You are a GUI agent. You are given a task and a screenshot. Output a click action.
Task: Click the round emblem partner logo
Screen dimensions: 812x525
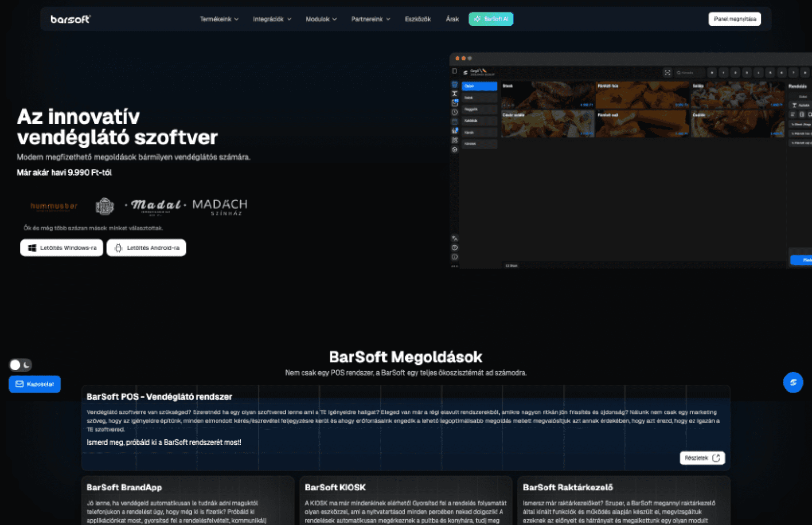click(105, 206)
